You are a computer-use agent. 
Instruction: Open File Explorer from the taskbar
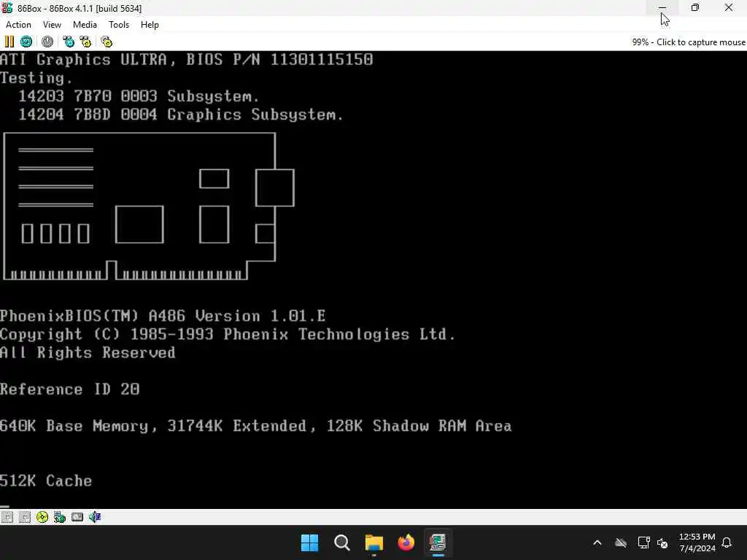pyautogui.click(x=374, y=542)
